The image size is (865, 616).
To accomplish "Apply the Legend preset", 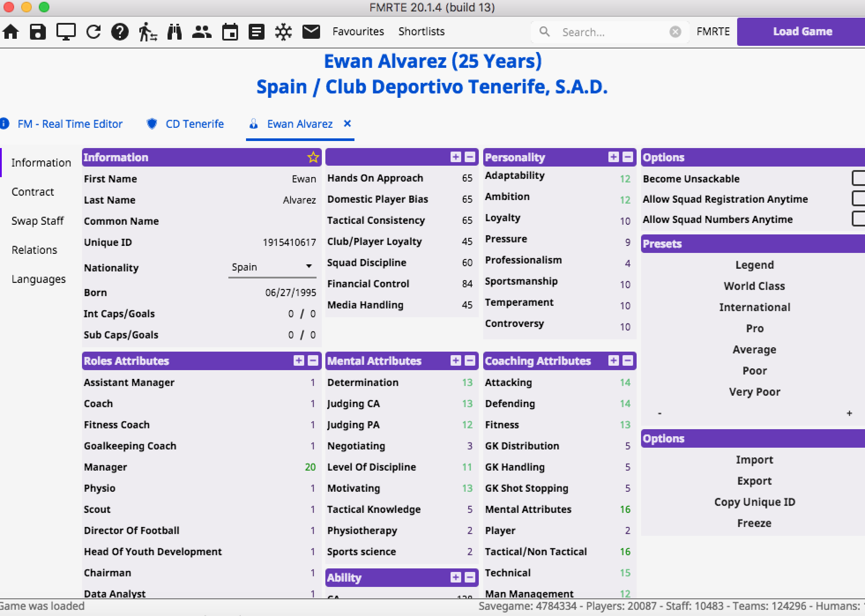I will pyautogui.click(x=754, y=265).
